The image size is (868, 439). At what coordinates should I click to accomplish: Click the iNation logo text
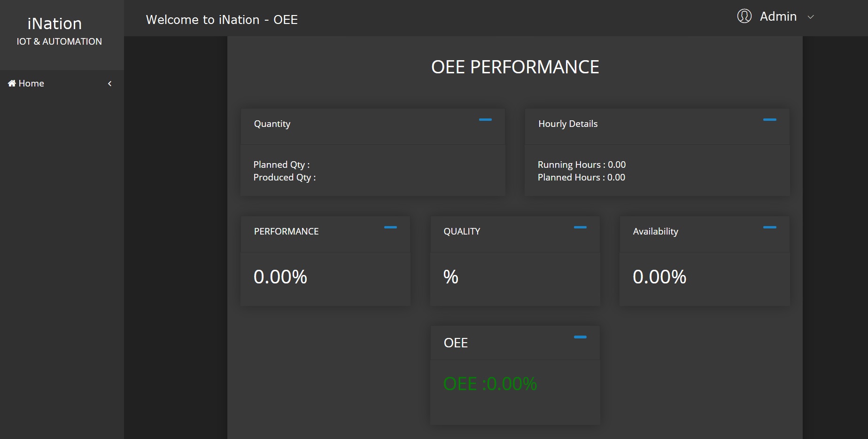(54, 24)
